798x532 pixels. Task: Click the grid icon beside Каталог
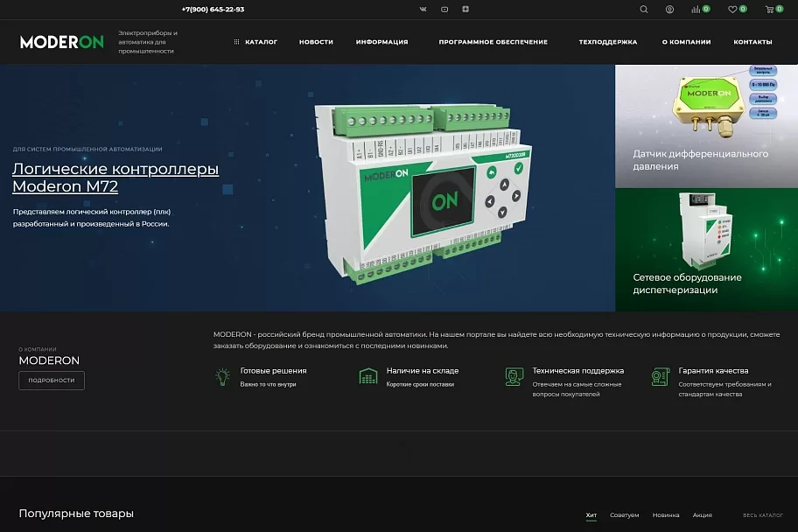236,42
